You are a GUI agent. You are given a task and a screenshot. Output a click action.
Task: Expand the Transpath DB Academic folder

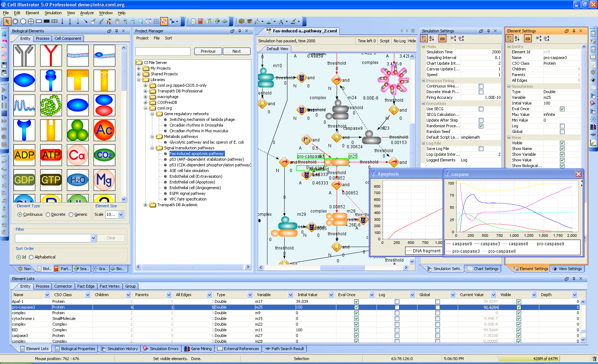145,205
